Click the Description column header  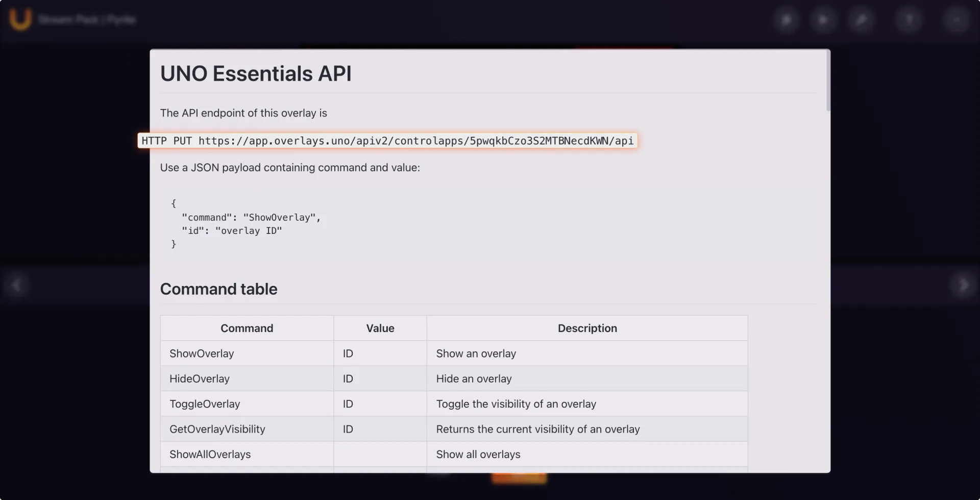(587, 328)
